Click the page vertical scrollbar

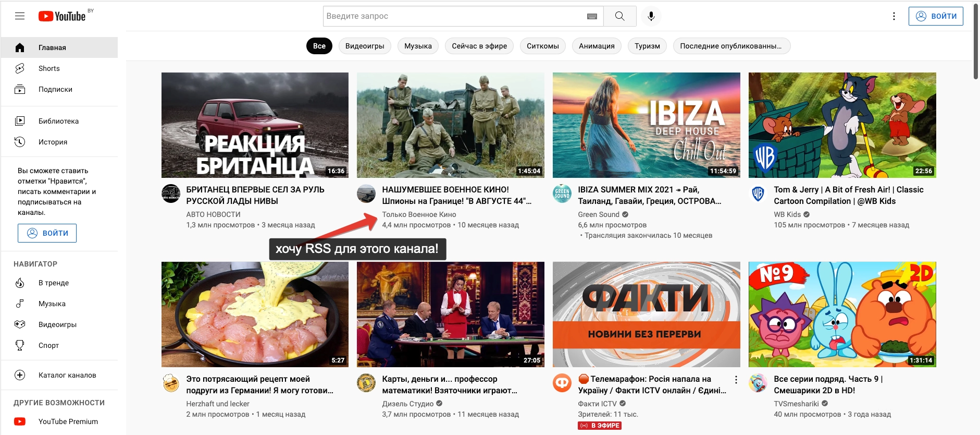tap(976, 42)
